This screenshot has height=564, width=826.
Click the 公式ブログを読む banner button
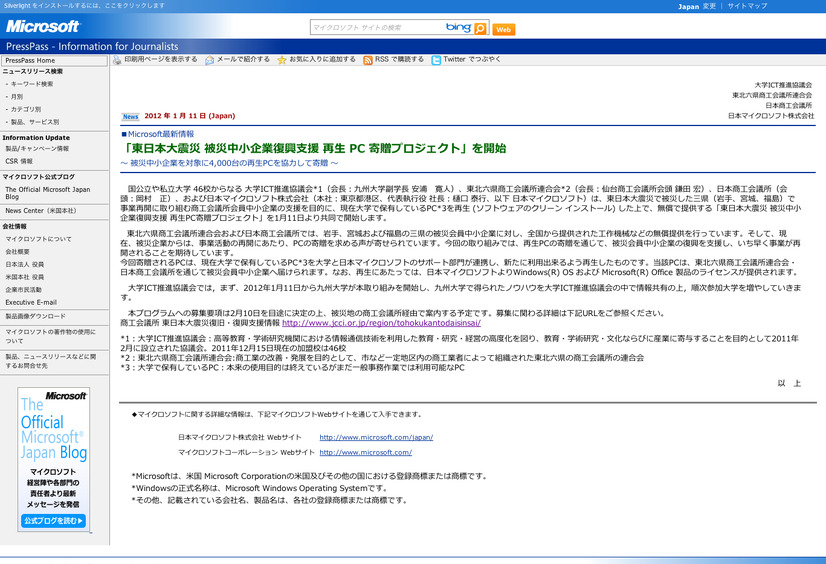[x=53, y=521]
